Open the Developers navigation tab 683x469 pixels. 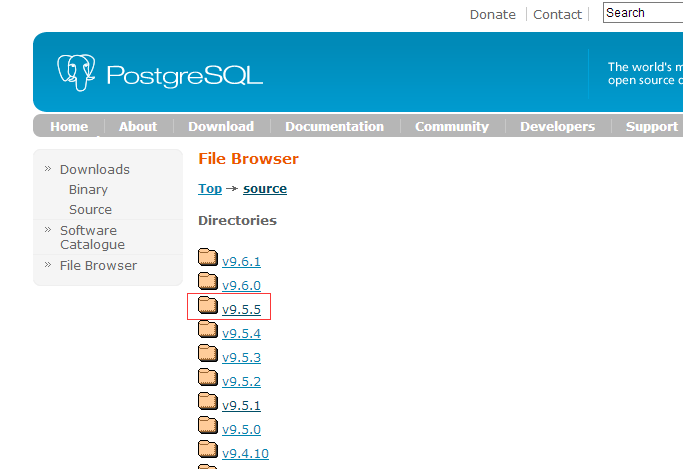[558, 126]
